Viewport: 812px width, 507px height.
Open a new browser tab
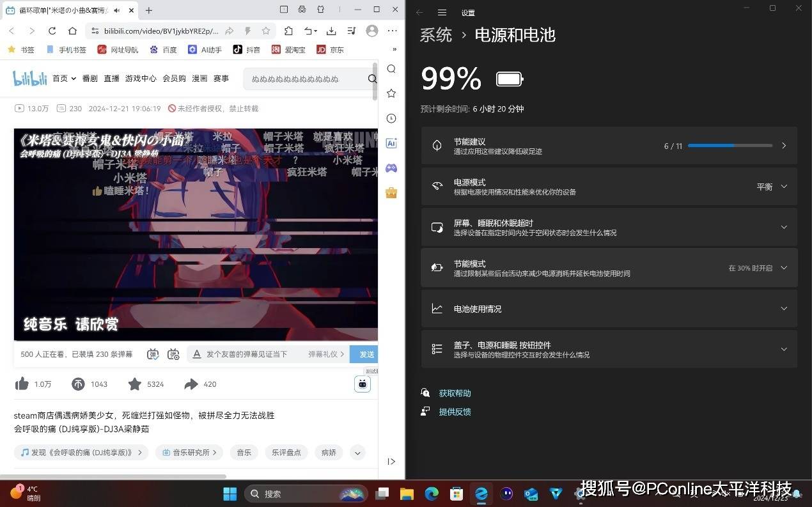click(x=149, y=10)
